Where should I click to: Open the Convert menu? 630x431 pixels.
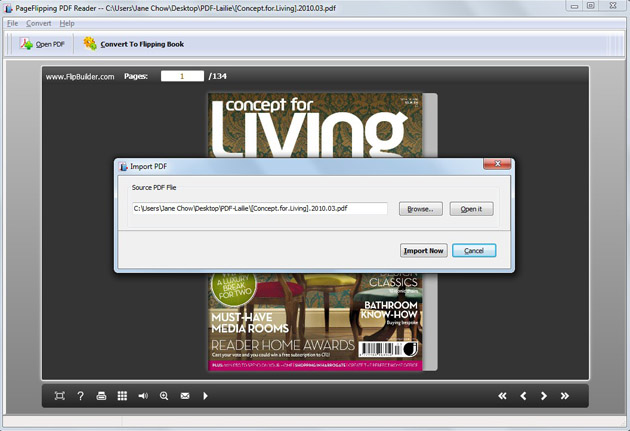[39, 23]
